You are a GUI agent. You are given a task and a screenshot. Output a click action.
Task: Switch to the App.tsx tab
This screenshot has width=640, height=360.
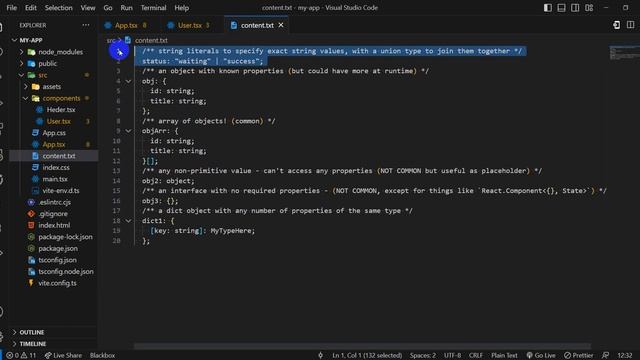126,25
